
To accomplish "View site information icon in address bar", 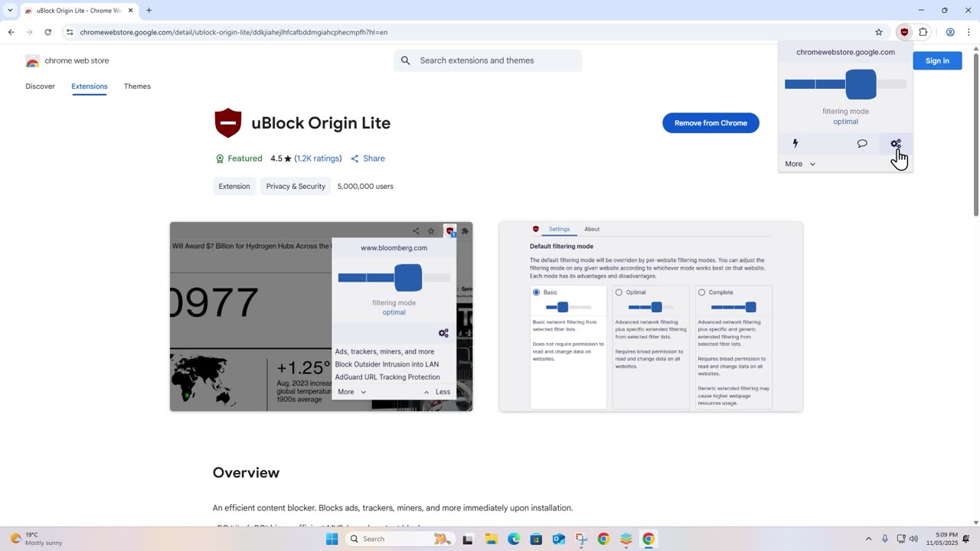I will coord(70,32).
